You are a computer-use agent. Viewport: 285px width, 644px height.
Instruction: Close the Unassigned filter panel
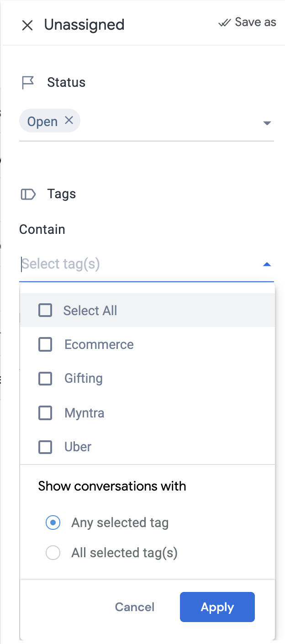coord(27,25)
